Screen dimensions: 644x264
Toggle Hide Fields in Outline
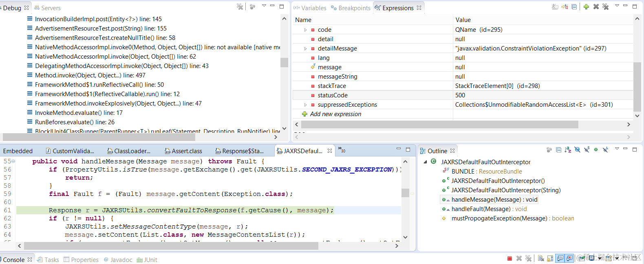tap(577, 150)
